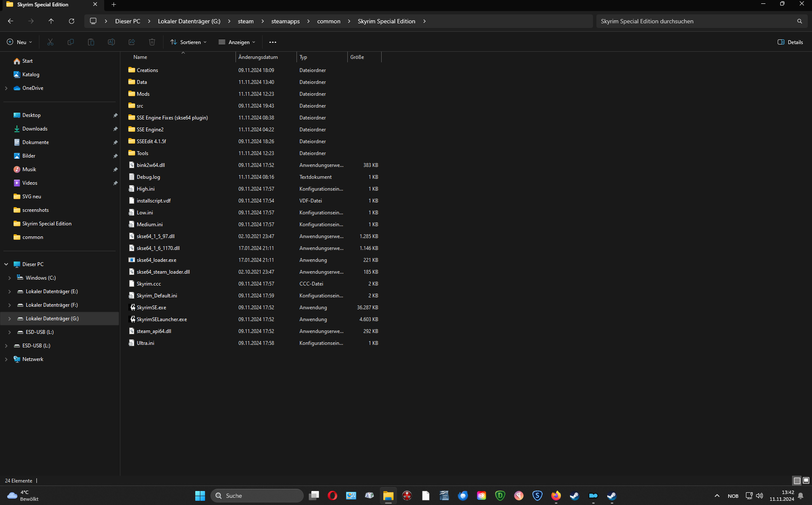Click the steamapps breadcrumb segment
The height and width of the screenshot is (505, 812).
(x=285, y=21)
